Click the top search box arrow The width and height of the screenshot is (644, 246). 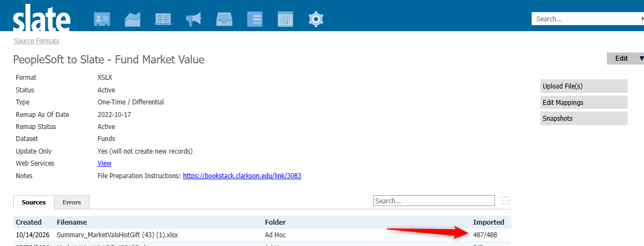click(x=642, y=19)
